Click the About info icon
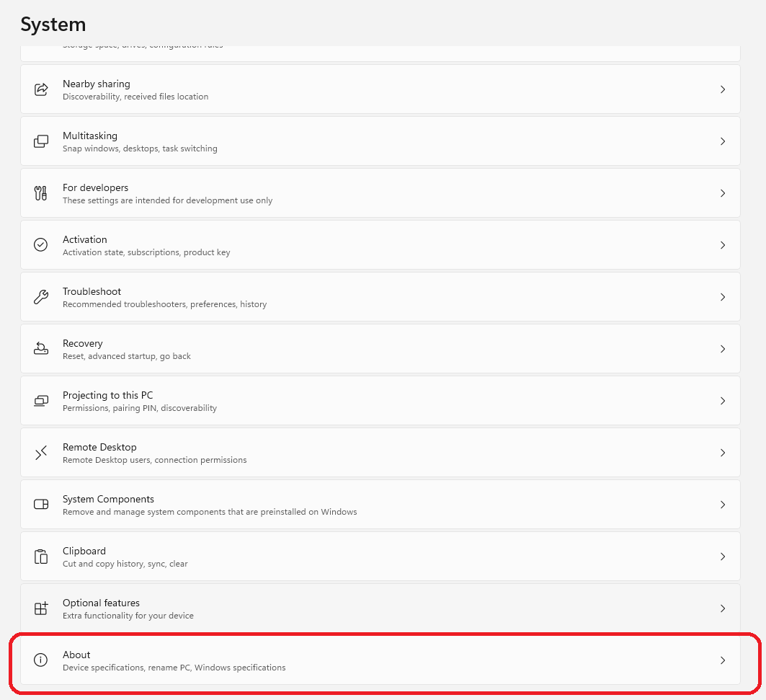 tap(41, 660)
